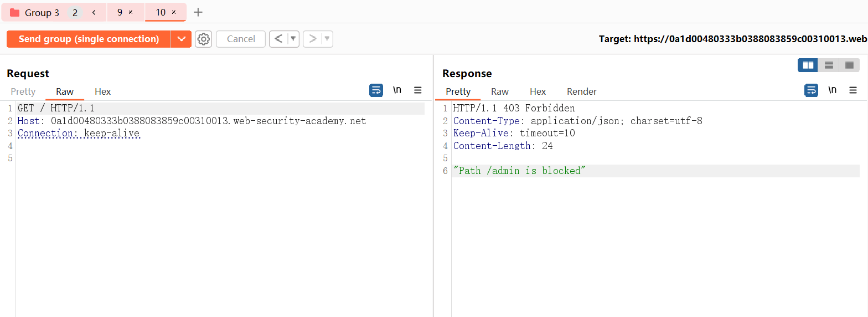Click Send group (single connection) button
Screen dimensions: 868x317
click(89, 39)
